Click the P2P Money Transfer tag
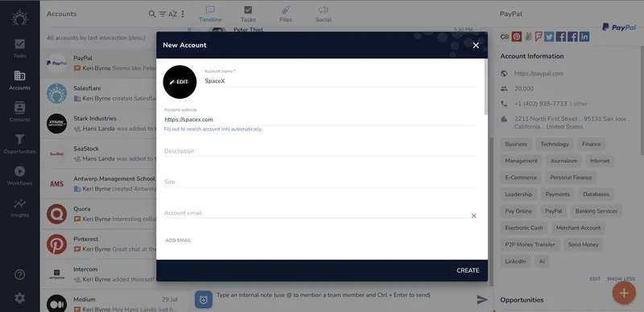 530,244
